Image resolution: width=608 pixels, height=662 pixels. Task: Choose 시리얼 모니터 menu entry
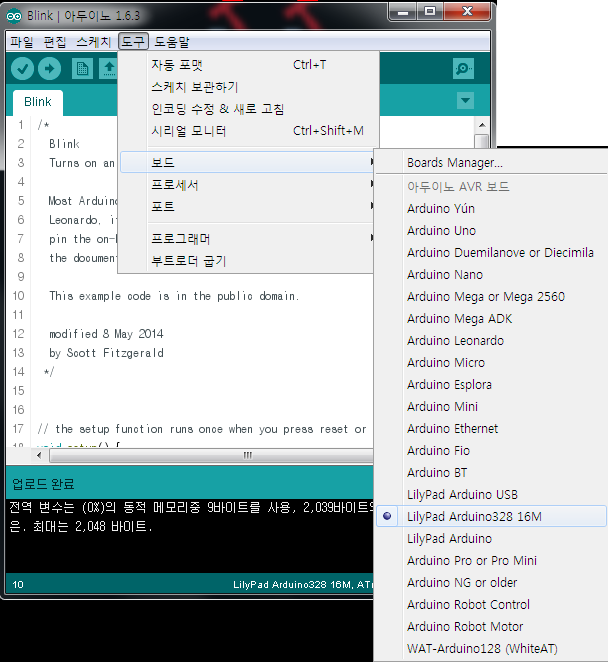click(x=249, y=131)
